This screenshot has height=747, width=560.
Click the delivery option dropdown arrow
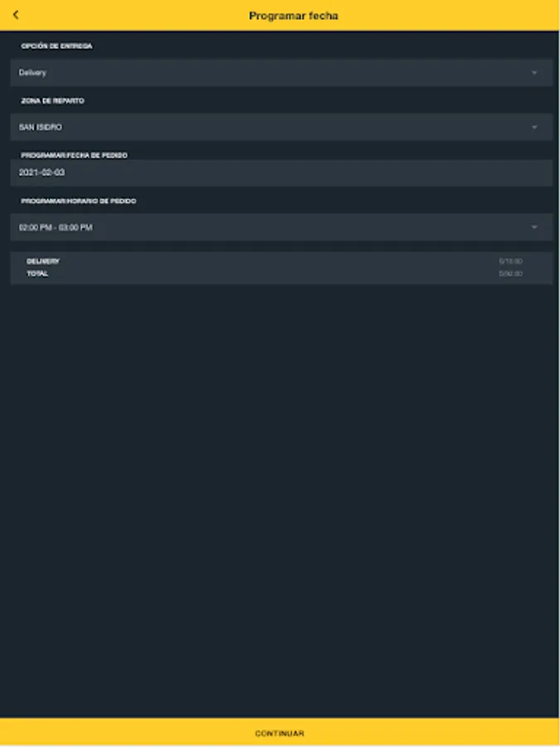pos(534,73)
